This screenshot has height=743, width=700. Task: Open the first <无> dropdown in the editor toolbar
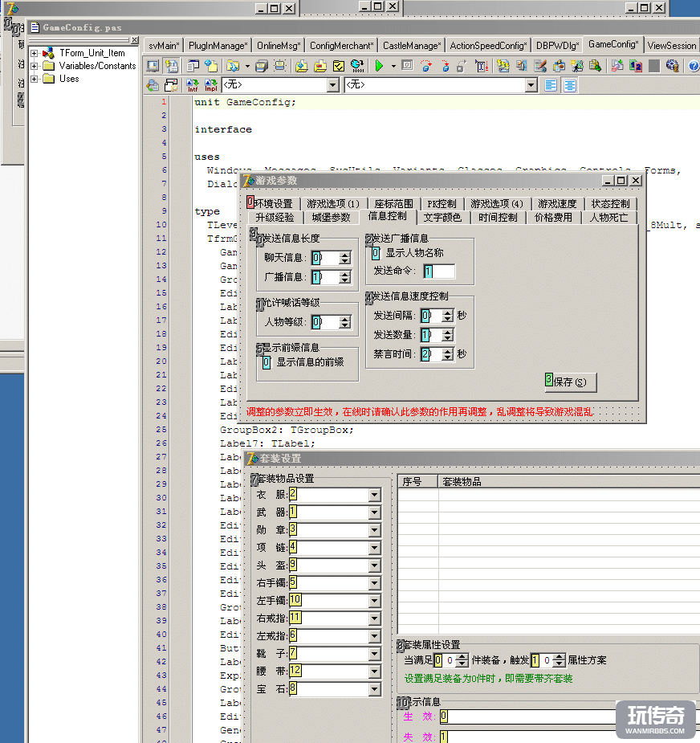pos(332,85)
